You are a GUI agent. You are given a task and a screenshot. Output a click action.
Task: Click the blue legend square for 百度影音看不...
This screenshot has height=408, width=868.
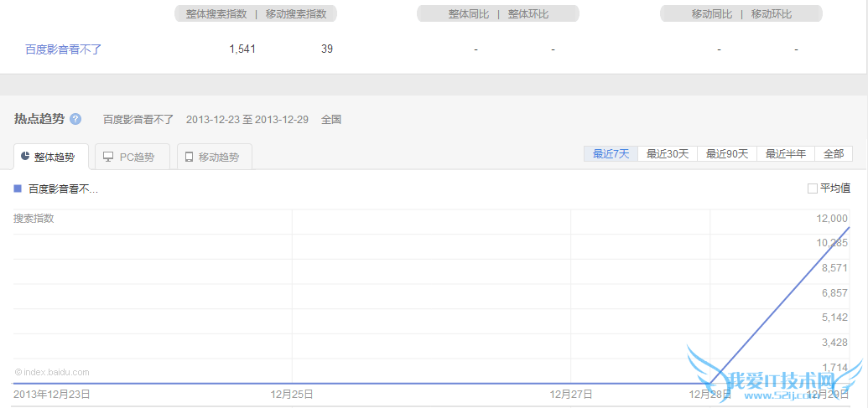(18, 189)
